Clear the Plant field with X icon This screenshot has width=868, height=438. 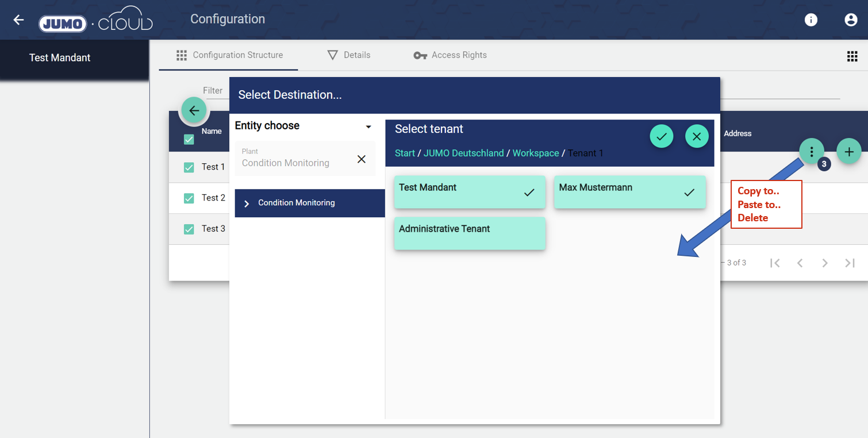tap(362, 159)
